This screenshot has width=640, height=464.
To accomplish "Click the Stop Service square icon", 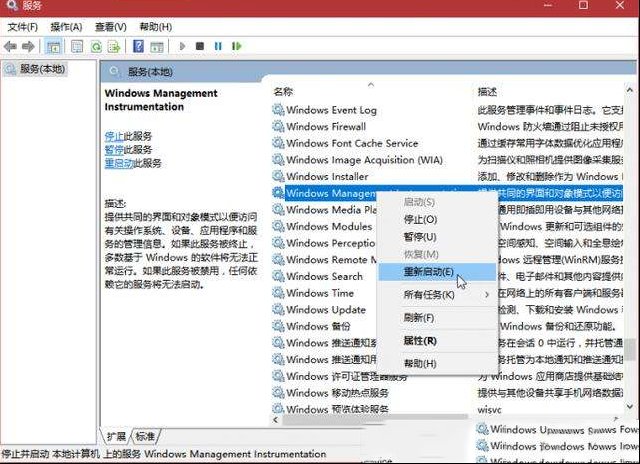I will coord(200,46).
